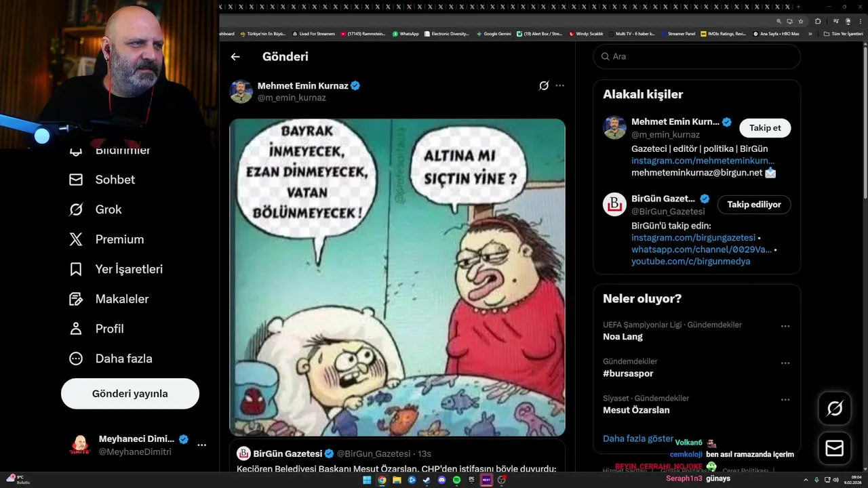Image resolution: width=868 pixels, height=488 pixels.
Task: Click Takip ediliyor for BirGün Gazetesi
Action: pos(754,205)
